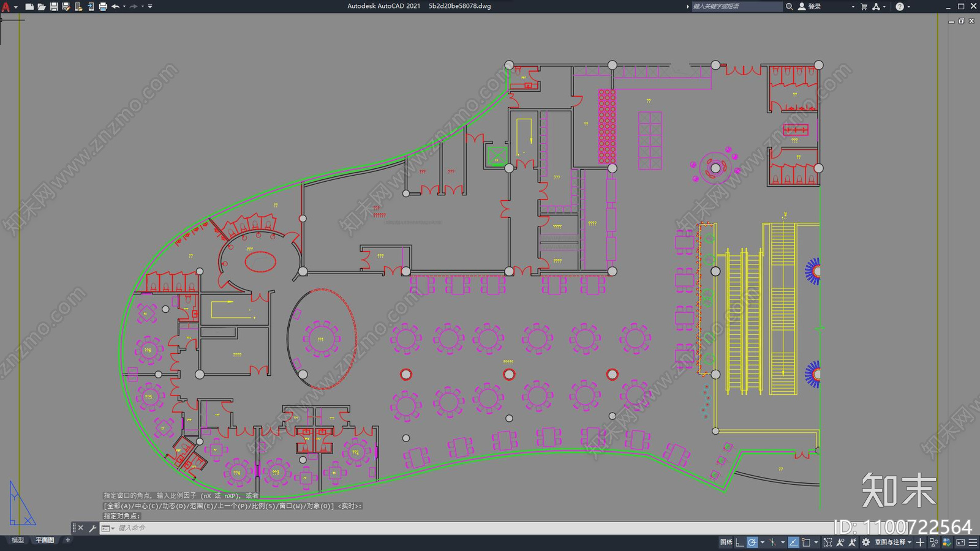The height and width of the screenshot is (551, 980).
Task: Save the current drawing
Action: (x=54, y=7)
